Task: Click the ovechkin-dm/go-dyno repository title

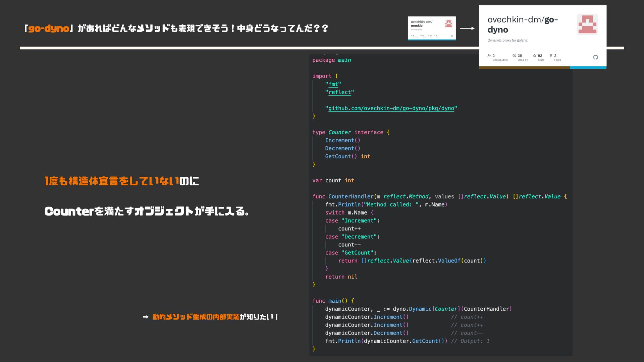Action: coord(522,24)
